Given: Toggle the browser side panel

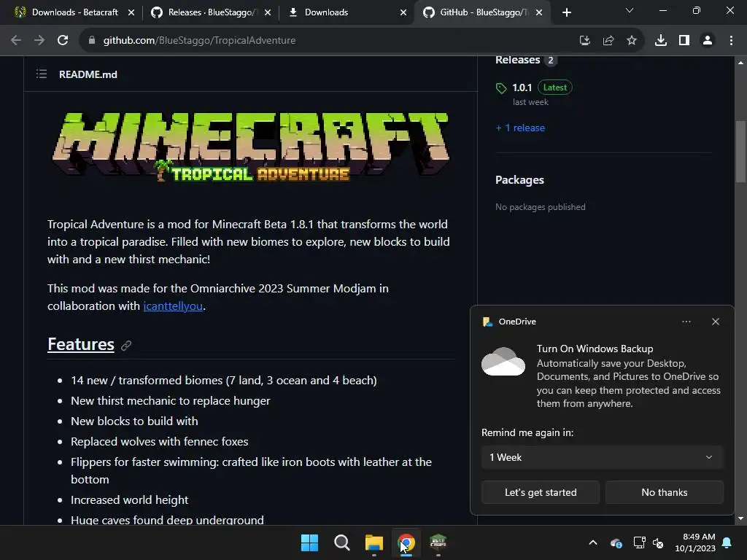Looking at the screenshot, I should coord(684,41).
